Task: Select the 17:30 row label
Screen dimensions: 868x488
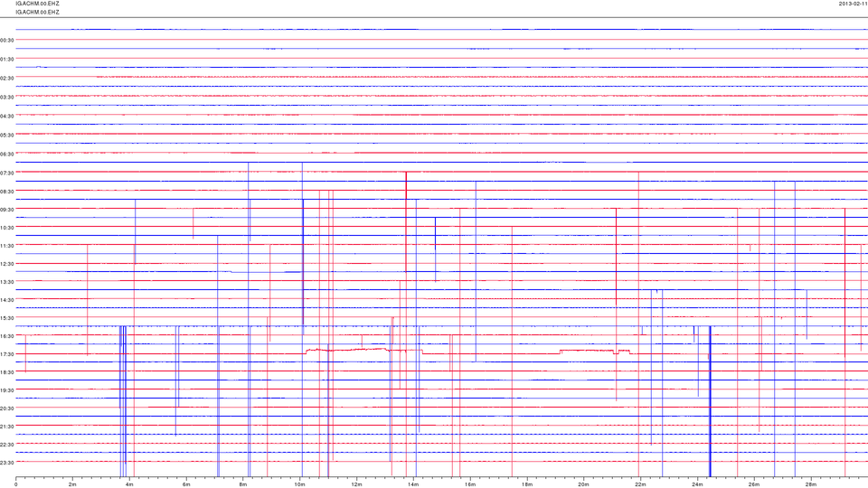Action: tap(6, 354)
